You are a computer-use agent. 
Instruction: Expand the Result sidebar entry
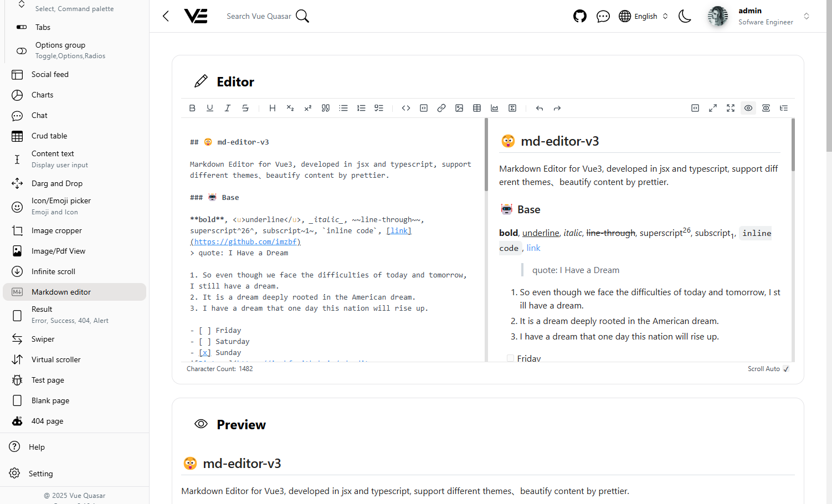[74, 314]
